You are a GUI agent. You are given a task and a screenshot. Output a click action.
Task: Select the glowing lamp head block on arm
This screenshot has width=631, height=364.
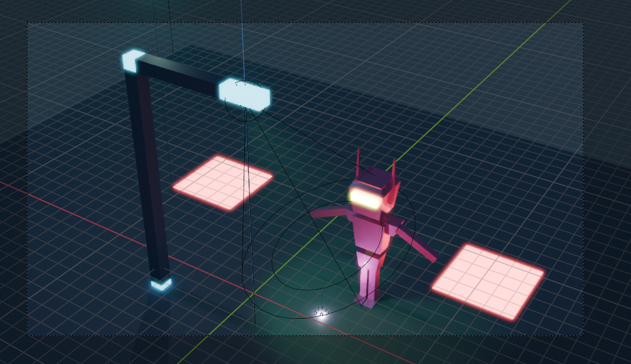pyautogui.click(x=244, y=95)
